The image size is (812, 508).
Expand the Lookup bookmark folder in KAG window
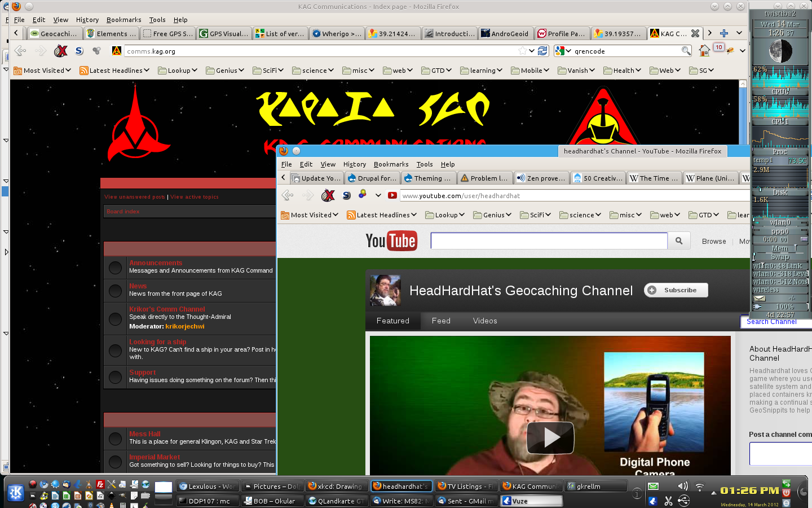[178, 71]
